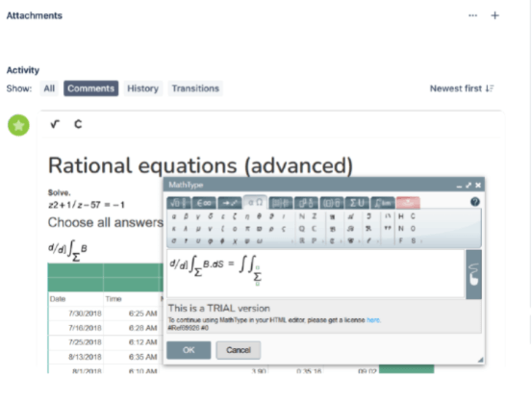Insert chemical element H symbol

click(401, 216)
